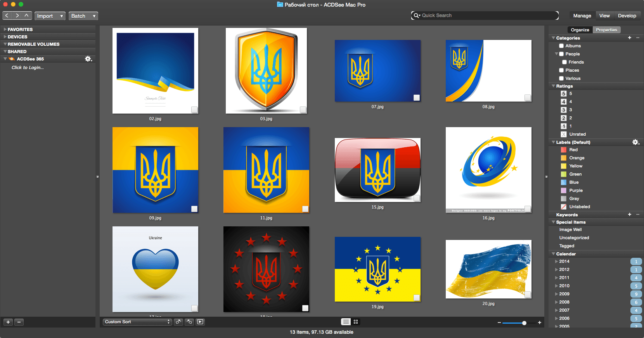644x338 pixels.
Task: Expand the DEVICES section
Action: 5,36
